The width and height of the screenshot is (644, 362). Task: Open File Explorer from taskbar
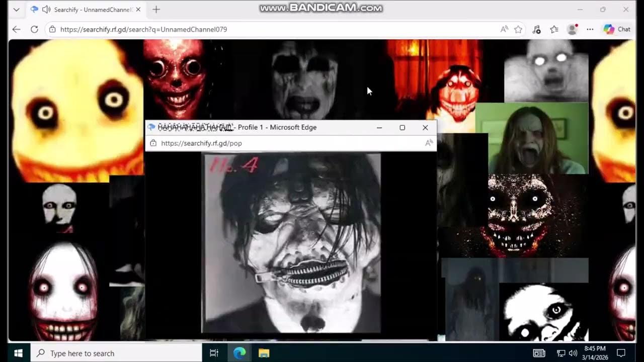point(264,353)
